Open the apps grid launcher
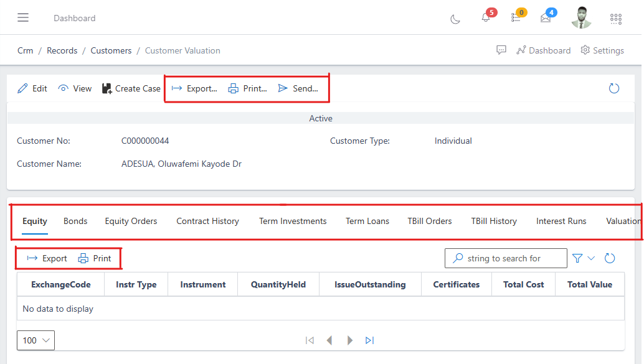The image size is (644, 364). [615, 19]
